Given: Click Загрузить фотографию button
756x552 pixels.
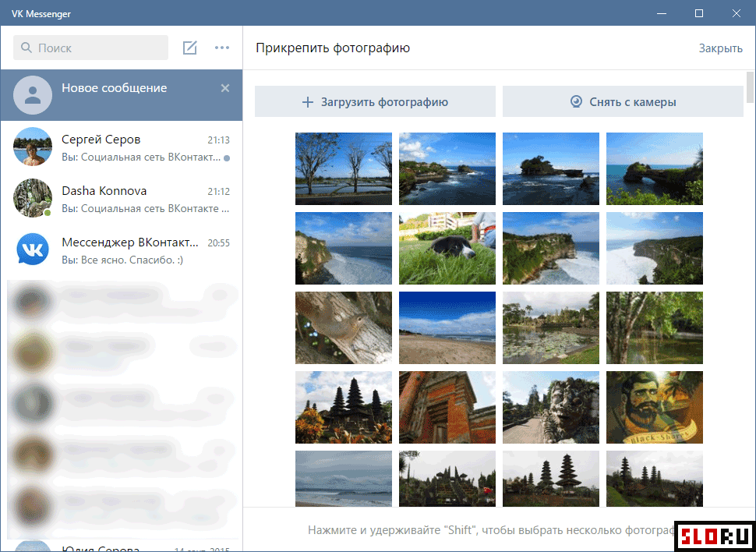Looking at the screenshot, I should pos(375,102).
